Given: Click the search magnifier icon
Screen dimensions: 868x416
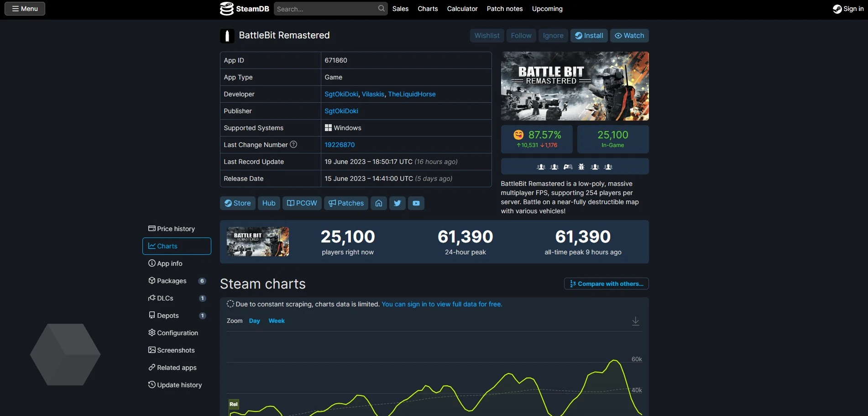Looking at the screenshot, I should click(382, 9).
